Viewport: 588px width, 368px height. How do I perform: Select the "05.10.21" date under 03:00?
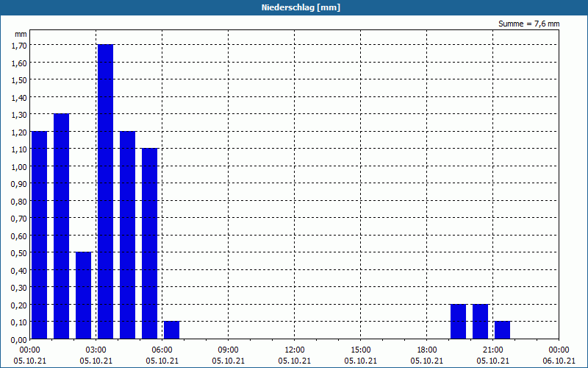(96, 361)
